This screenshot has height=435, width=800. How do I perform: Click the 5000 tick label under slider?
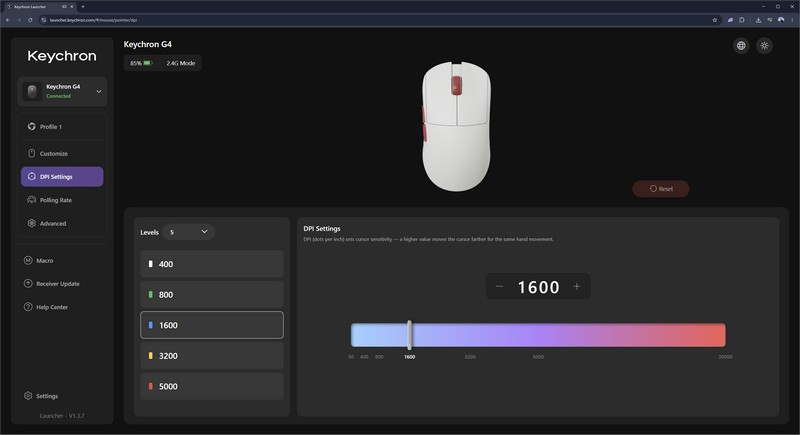coord(538,357)
